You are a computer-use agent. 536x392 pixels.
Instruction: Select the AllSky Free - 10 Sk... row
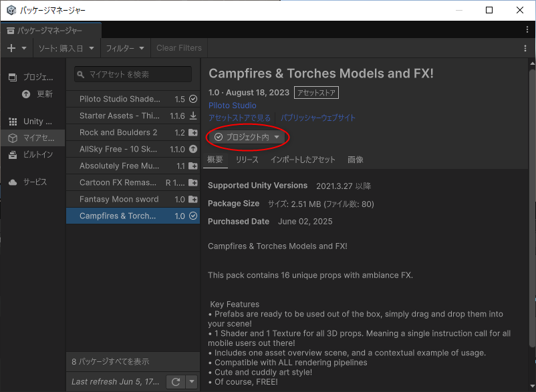pyautogui.click(x=133, y=149)
